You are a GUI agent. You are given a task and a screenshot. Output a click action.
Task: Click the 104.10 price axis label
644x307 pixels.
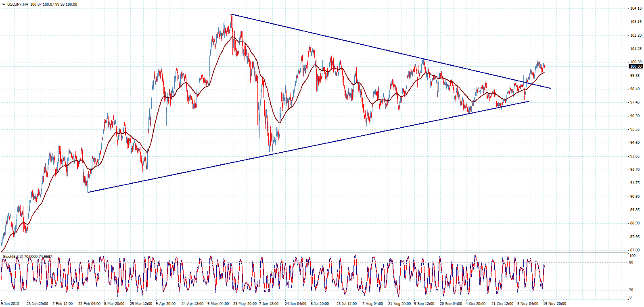coord(636,8)
